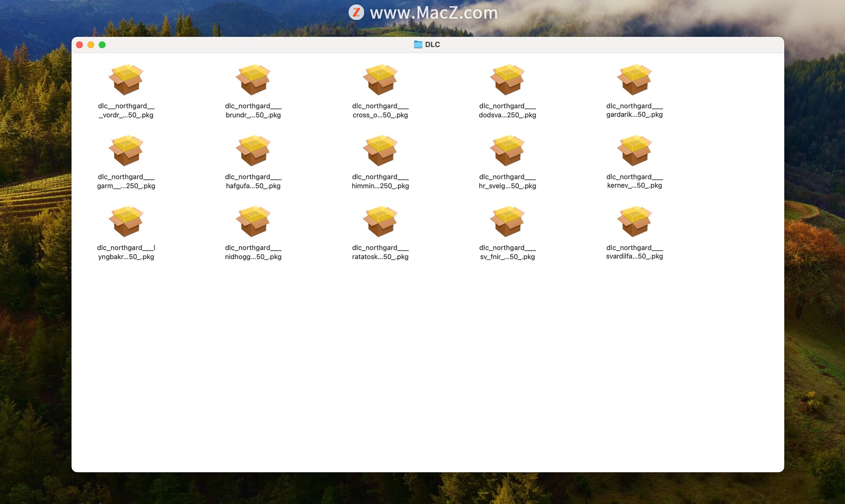Minimize the DLC window with yellow button
The image size is (845, 504).
[91, 45]
